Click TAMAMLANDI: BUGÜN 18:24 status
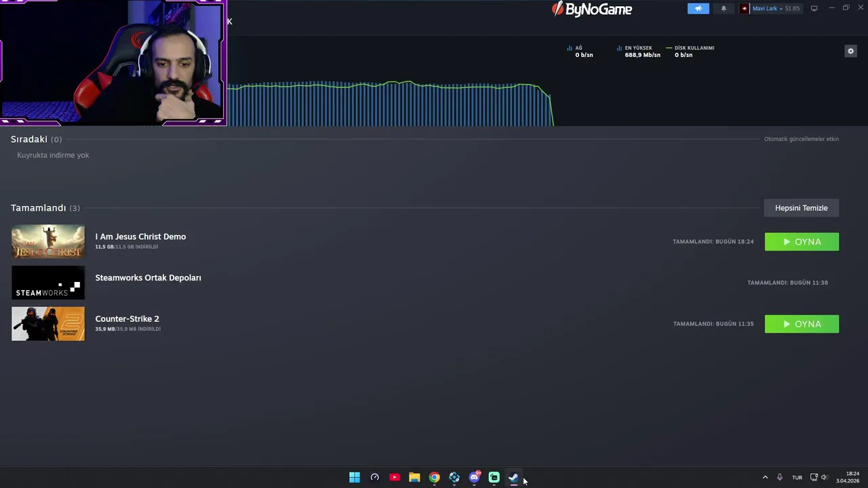The height and width of the screenshot is (488, 868). (x=713, y=242)
